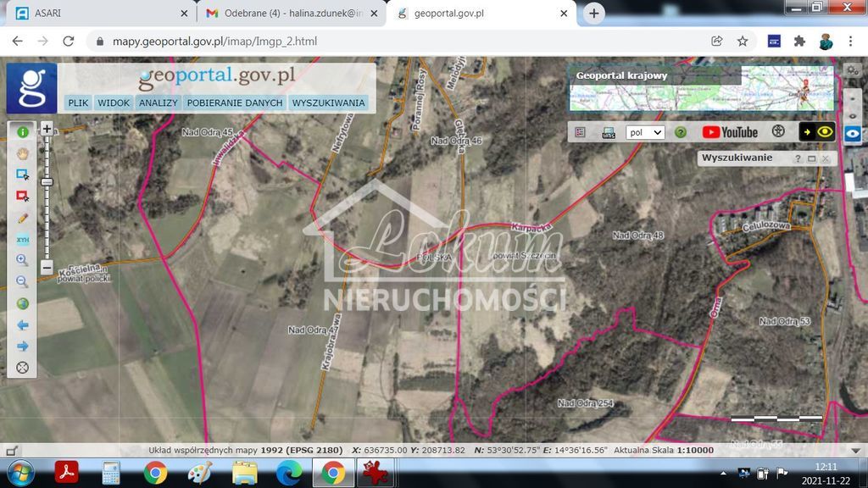Click the green info identify tool
Viewport: 868px width, 488px height.
click(22, 132)
